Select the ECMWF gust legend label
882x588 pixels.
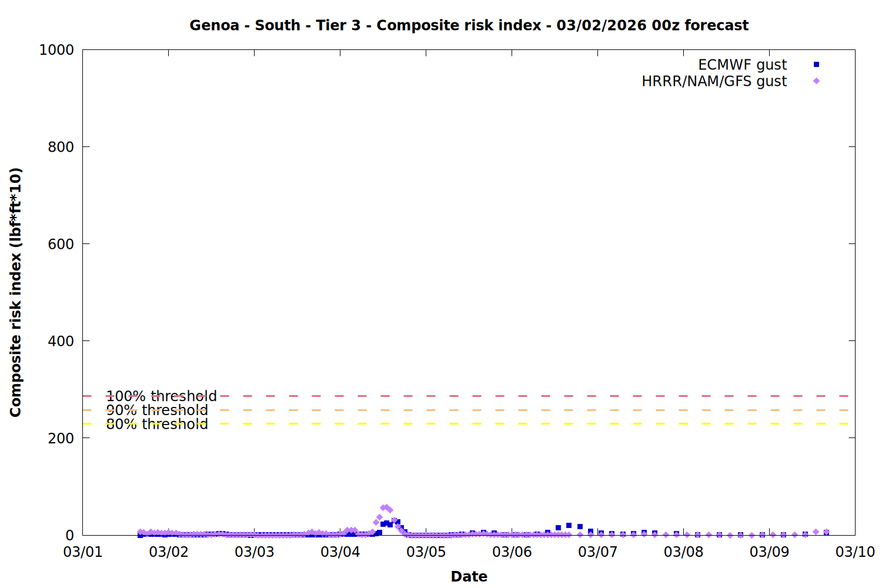[742, 65]
